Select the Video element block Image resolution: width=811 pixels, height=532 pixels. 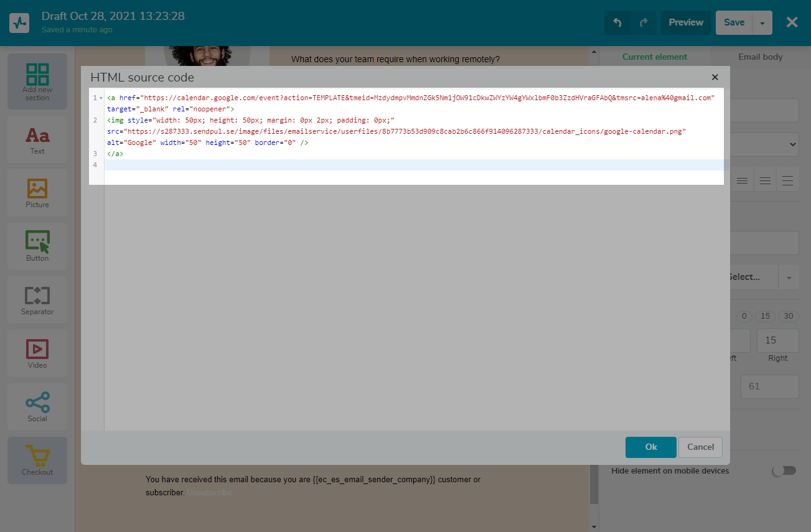click(37, 353)
